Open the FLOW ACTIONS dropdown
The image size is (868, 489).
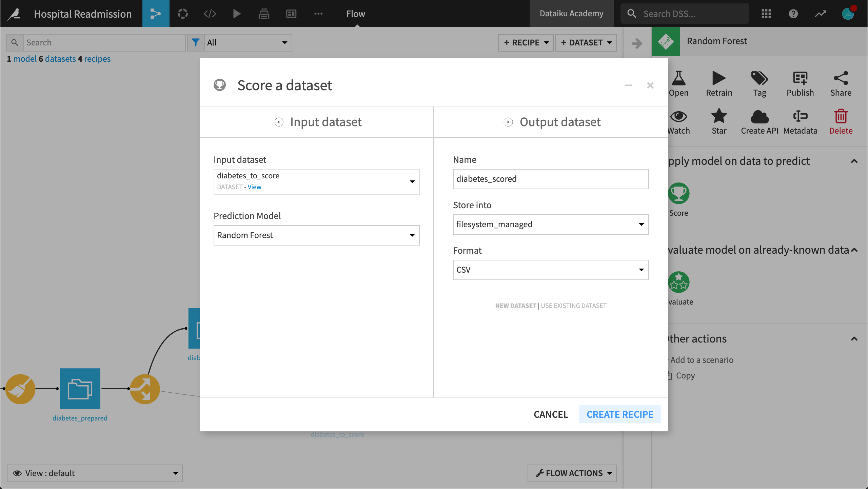pyautogui.click(x=572, y=473)
